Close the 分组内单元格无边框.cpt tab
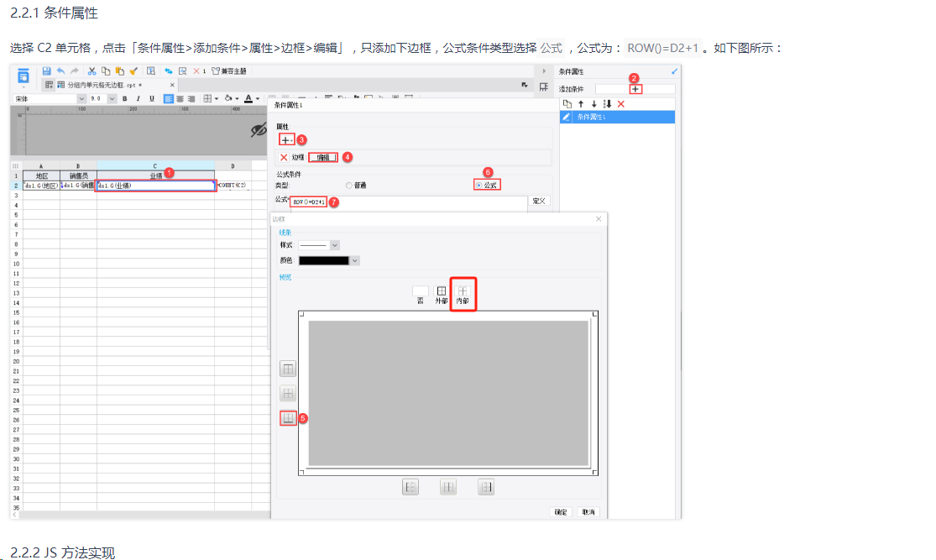This screenshot has height=560, width=936. 172,85
